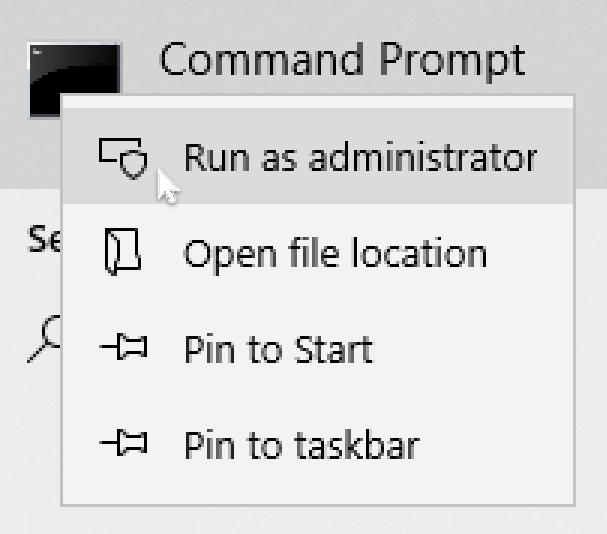The image size is (607, 534).
Task: Click the pin icon next to Pin to taskbar
Action: 123,444
